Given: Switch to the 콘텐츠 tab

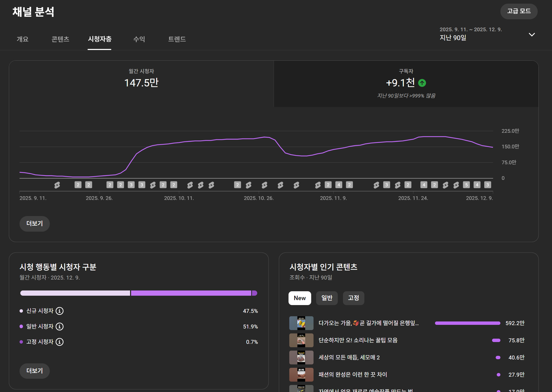Looking at the screenshot, I should 60,39.
